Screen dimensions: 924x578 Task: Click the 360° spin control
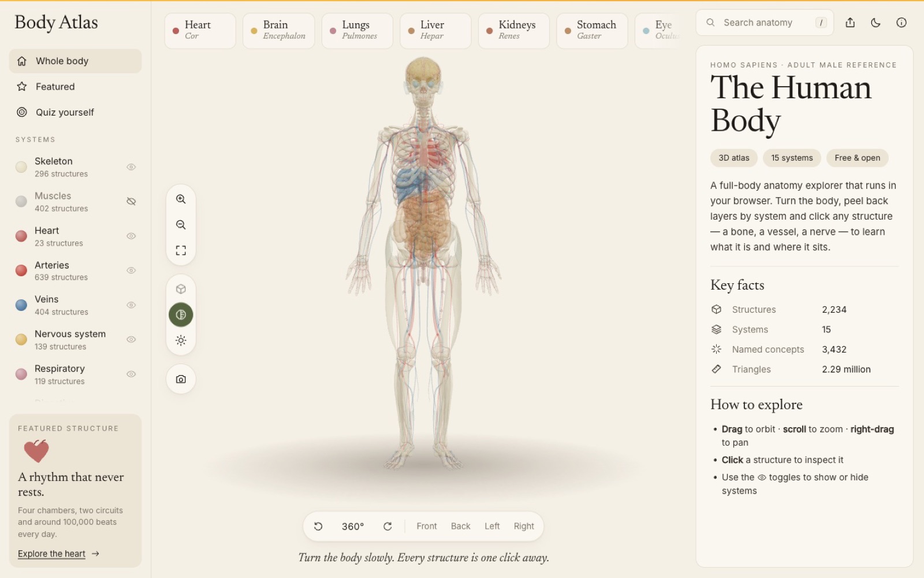(353, 526)
